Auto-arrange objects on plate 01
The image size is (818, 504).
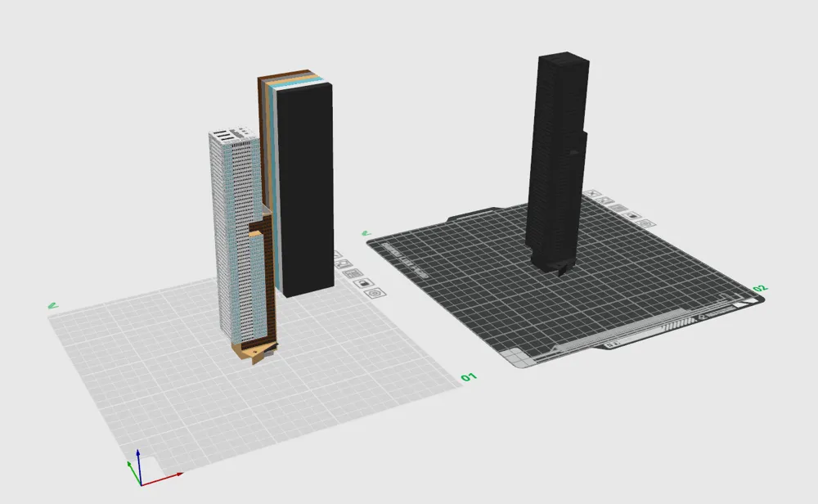346,263
